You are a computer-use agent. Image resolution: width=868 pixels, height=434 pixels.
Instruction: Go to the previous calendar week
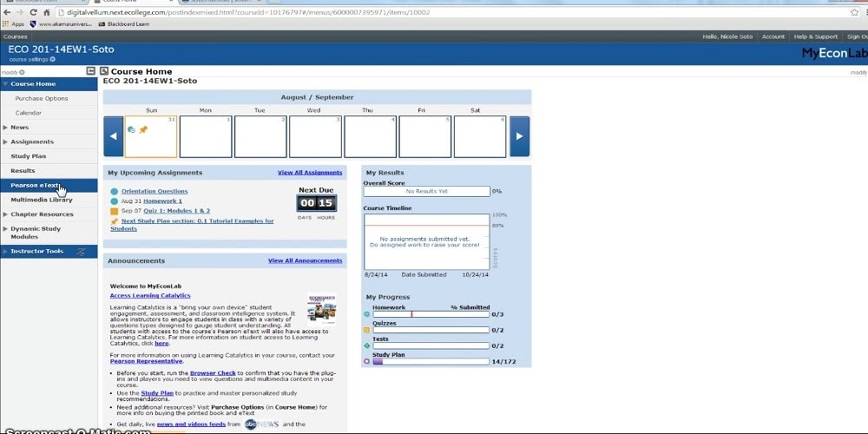[x=113, y=136]
